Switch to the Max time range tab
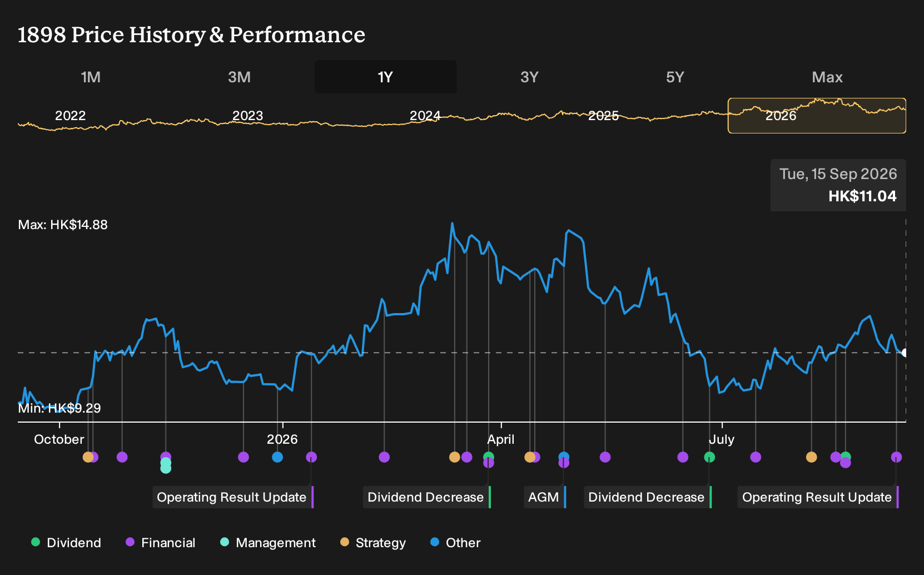The image size is (924, 575). pyautogui.click(x=827, y=77)
